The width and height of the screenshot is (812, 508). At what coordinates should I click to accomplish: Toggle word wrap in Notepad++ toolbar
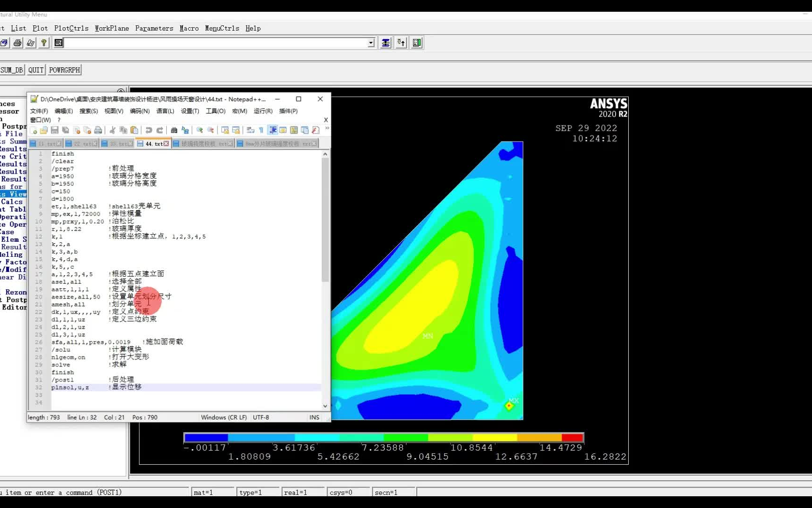(x=250, y=130)
